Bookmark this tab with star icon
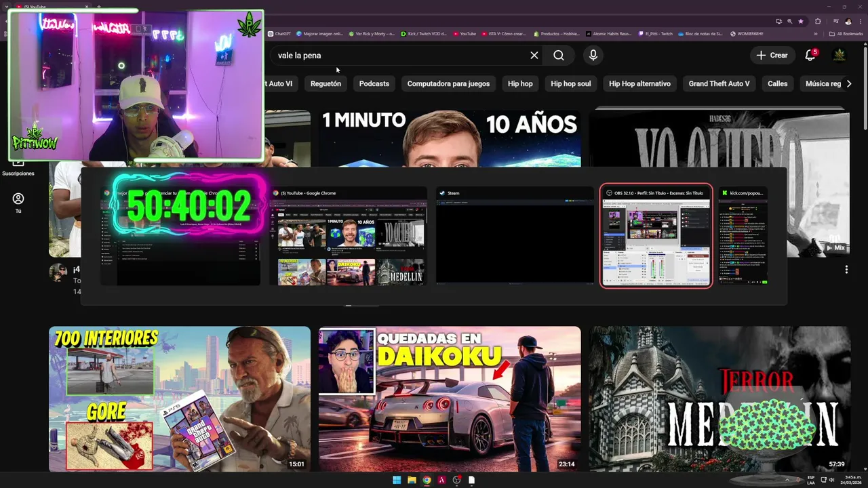 click(801, 21)
